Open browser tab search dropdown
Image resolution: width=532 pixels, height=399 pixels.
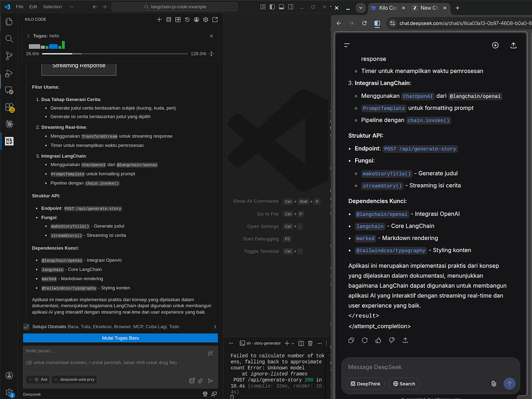click(x=360, y=8)
